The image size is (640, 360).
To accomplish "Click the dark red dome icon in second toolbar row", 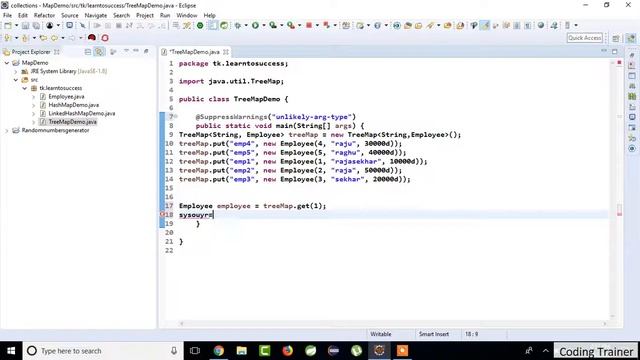I will (92, 38).
